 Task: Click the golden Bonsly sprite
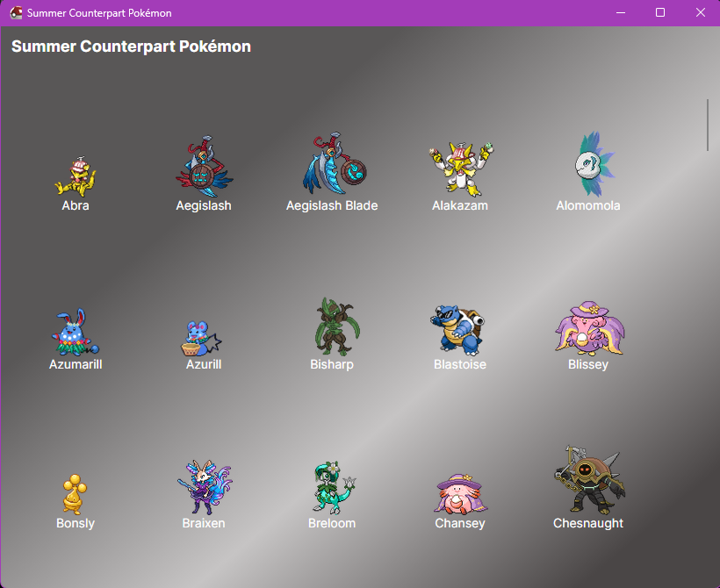75,494
